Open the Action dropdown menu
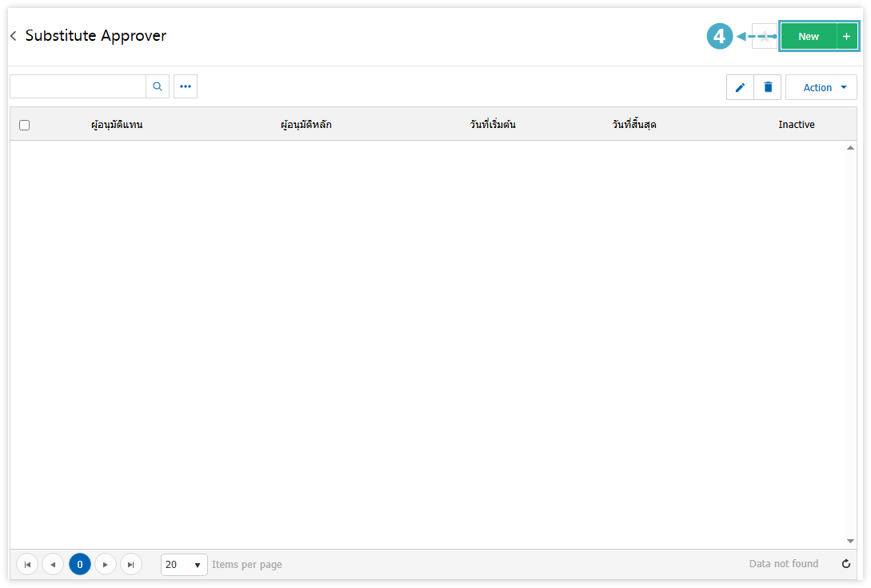 [x=821, y=87]
